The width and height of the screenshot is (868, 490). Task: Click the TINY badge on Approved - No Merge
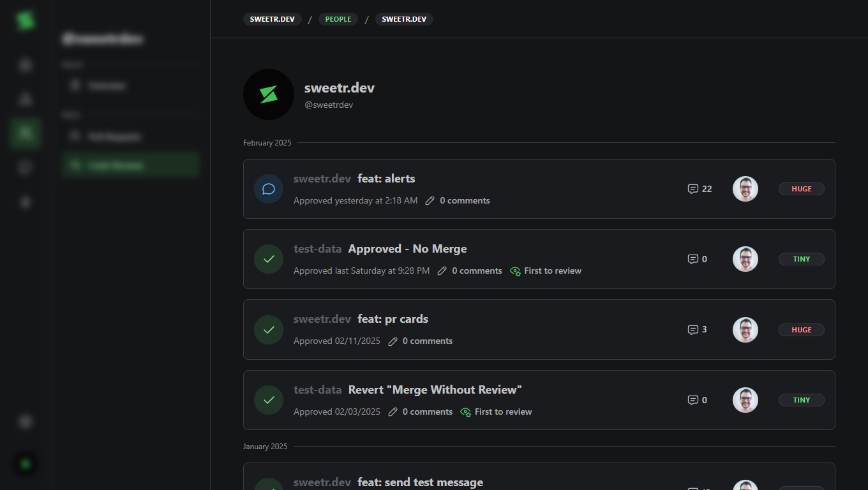point(802,259)
